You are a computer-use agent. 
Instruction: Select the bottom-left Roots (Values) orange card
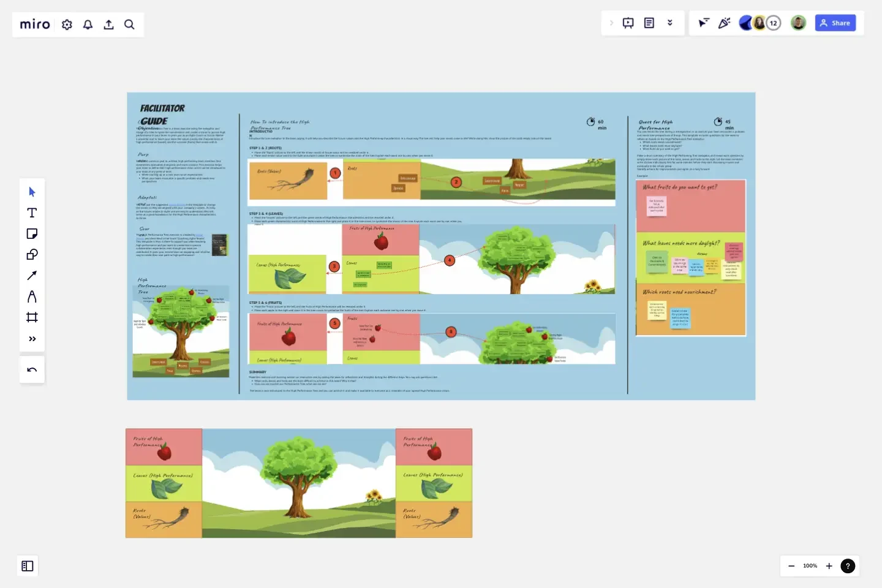click(x=164, y=520)
